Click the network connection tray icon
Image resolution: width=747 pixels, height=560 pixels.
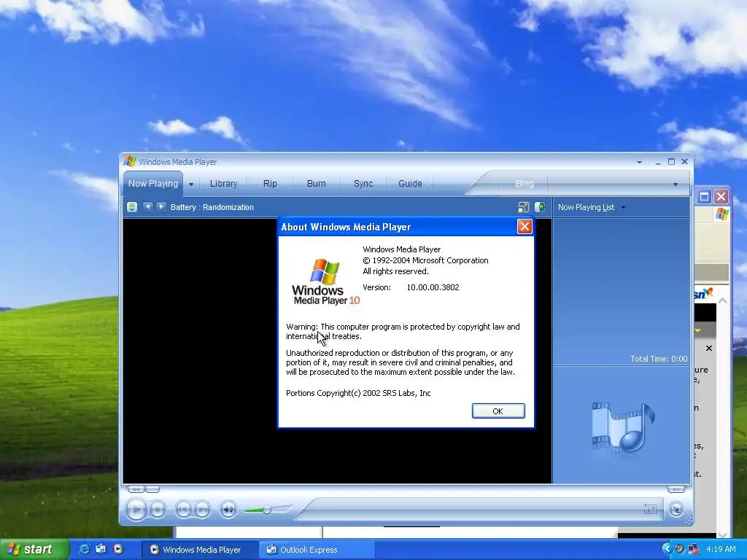point(694,550)
